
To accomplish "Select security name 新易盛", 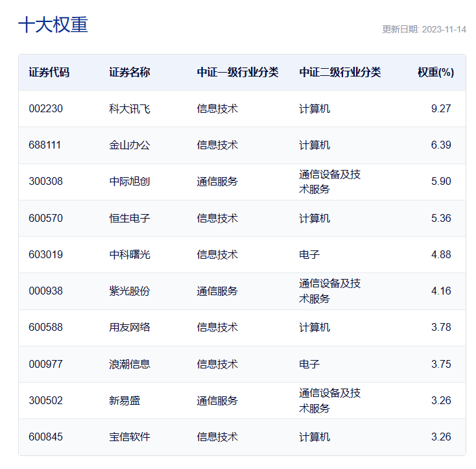I will (x=125, y=400).
